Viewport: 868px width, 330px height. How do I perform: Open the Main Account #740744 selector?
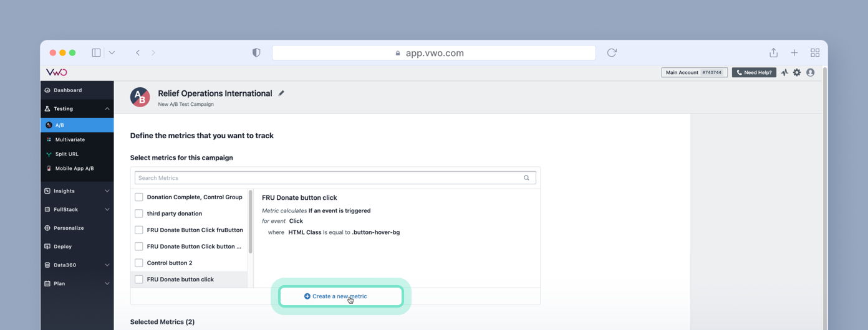pos(694,72)
